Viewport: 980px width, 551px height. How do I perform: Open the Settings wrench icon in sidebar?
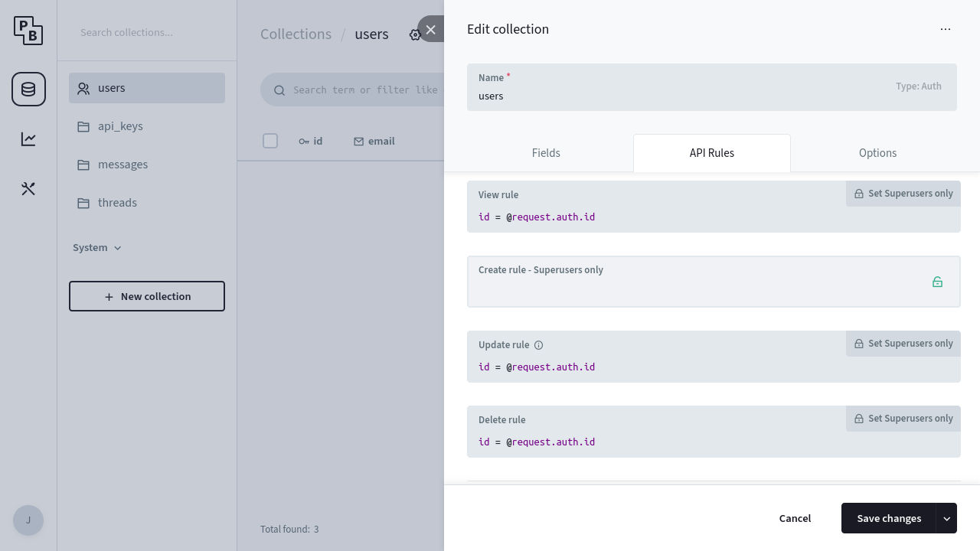[x=28, y=188]
